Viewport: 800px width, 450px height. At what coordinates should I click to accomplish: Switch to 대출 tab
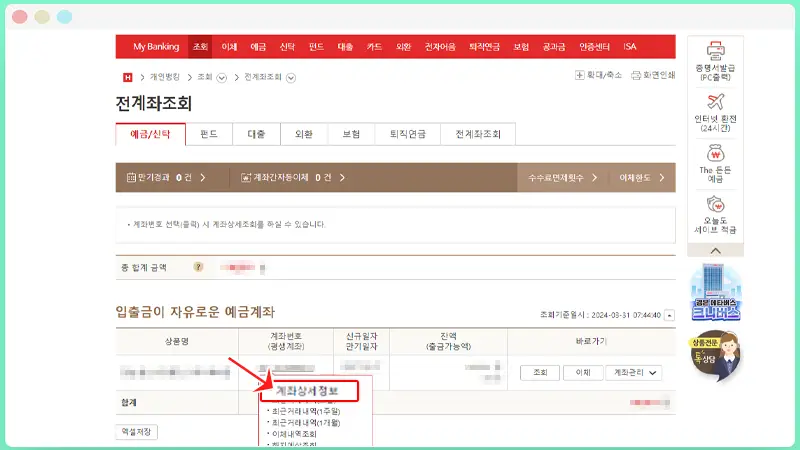pyautogui.click(x=257, y=134)
